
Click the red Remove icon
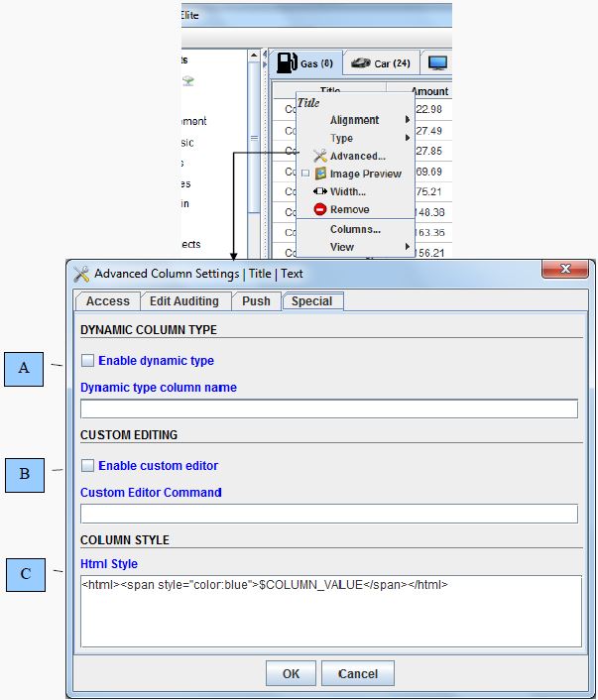point(319,209)
